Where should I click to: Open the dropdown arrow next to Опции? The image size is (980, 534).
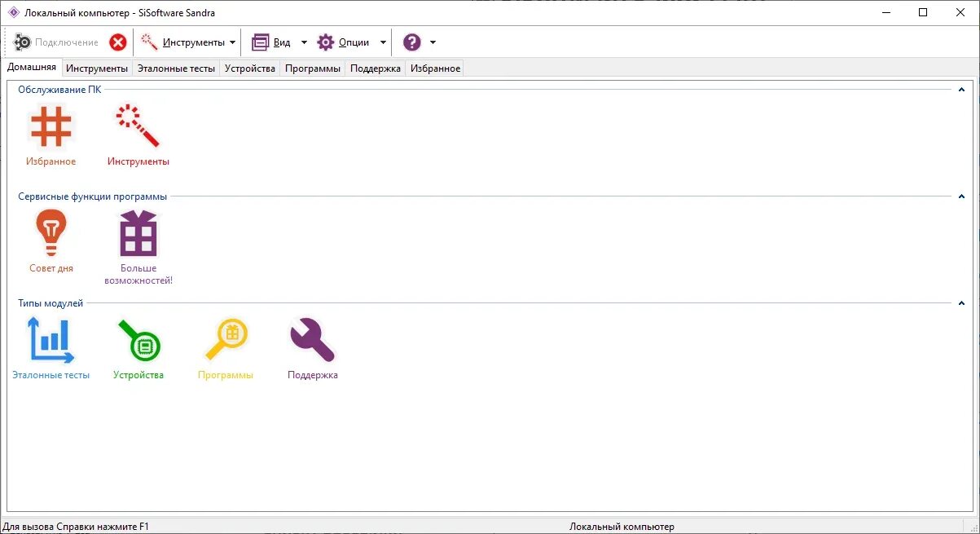(383, 42)
